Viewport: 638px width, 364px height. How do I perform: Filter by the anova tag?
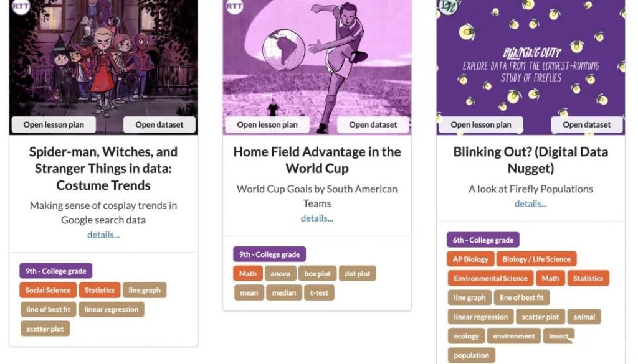coord(280,273)
